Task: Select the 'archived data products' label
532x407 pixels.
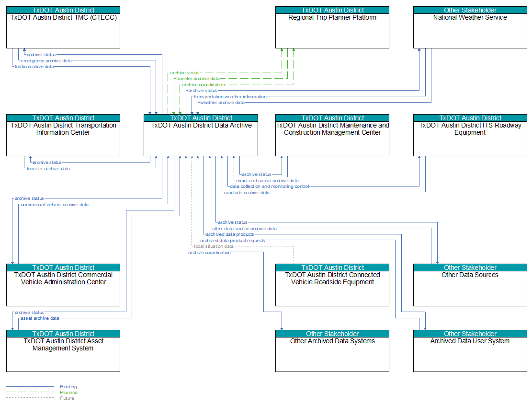Action: click(x=230, y=234)
